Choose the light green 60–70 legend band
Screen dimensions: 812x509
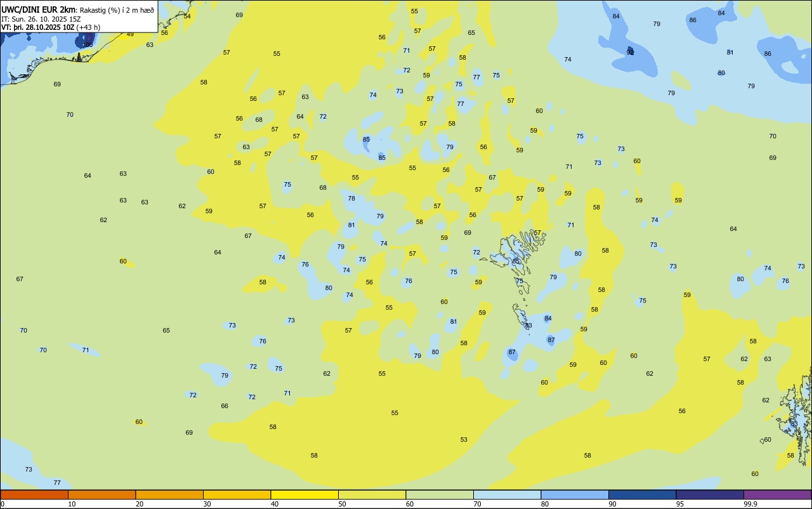(x=440, y=494)
